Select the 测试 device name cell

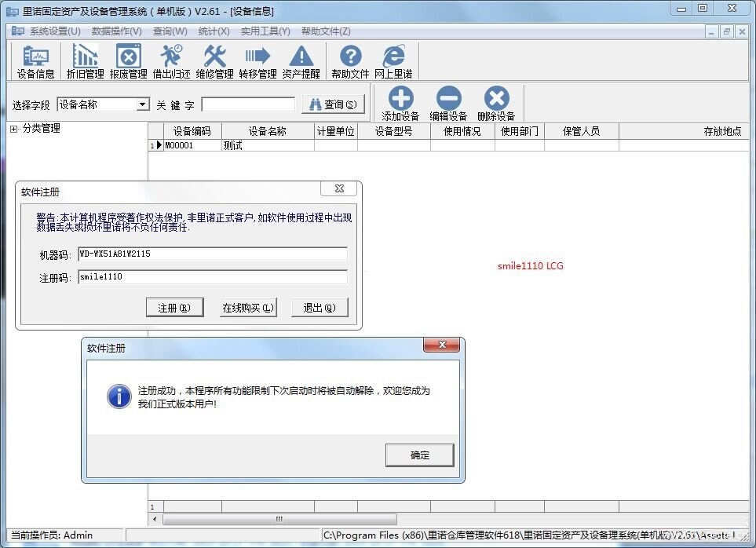click(268, 145)
